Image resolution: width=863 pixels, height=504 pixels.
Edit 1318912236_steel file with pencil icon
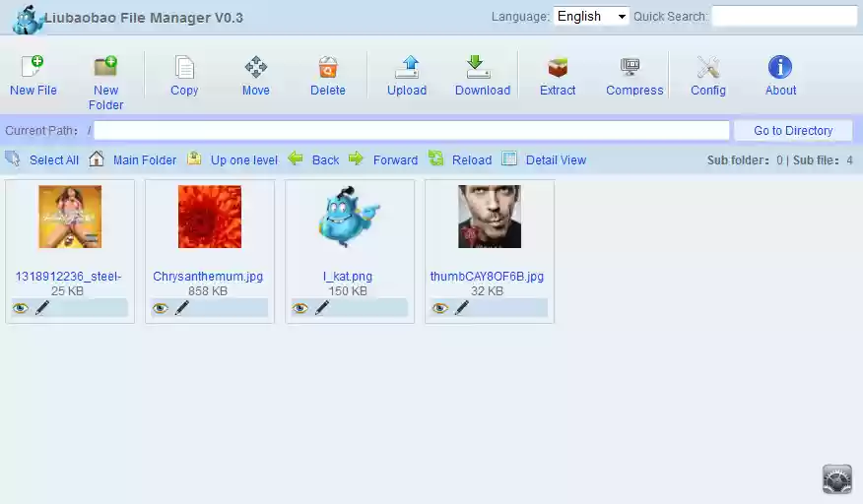coord(42,308)
